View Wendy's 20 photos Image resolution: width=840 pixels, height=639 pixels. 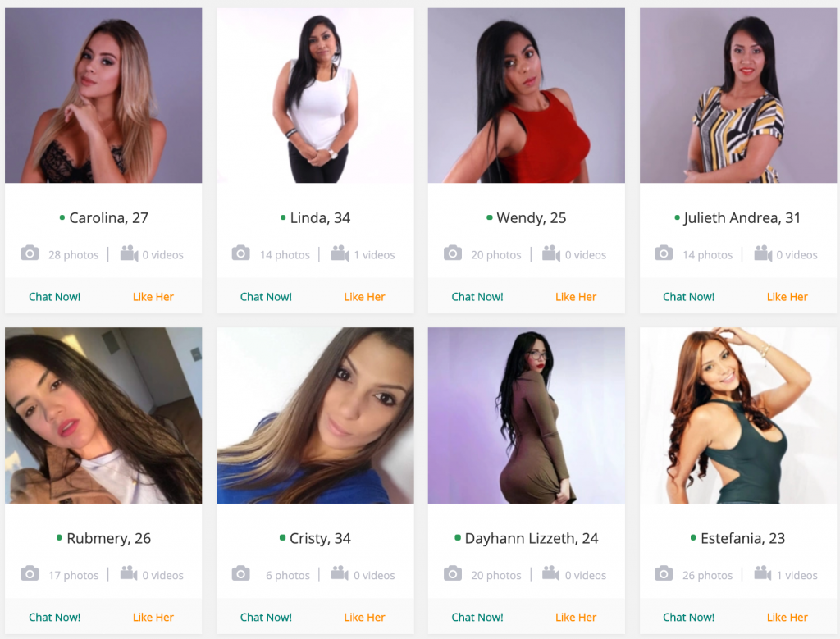click(496, 255)
